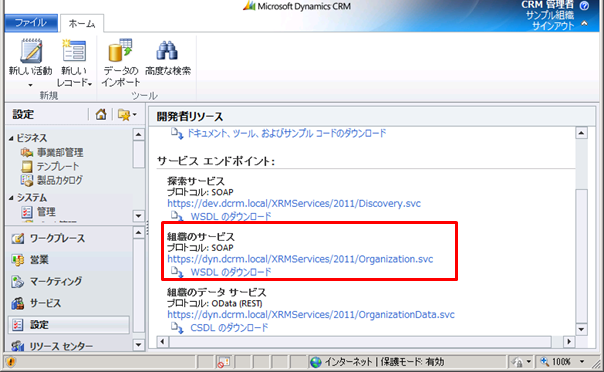
Task: Open 管理 under システム
Action: [x=46, y=212]
